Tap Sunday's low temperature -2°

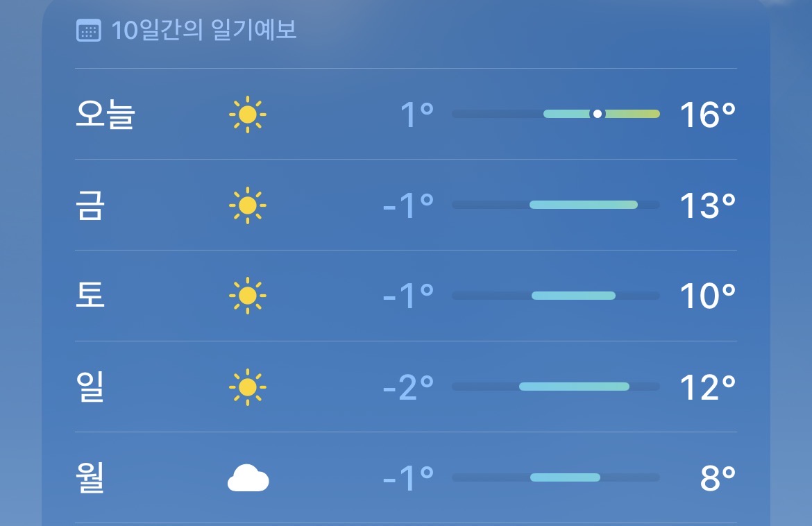(408, 387)
